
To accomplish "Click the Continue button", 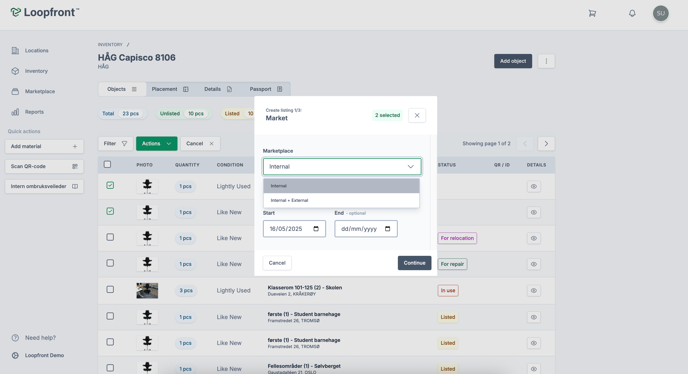I will click(415, 263).
